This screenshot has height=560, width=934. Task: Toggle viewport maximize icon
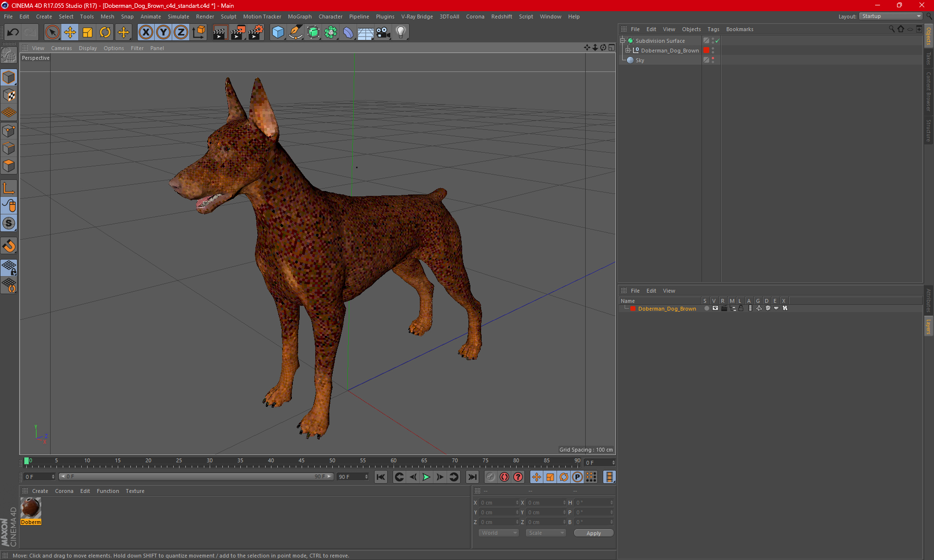pos(611,48)
